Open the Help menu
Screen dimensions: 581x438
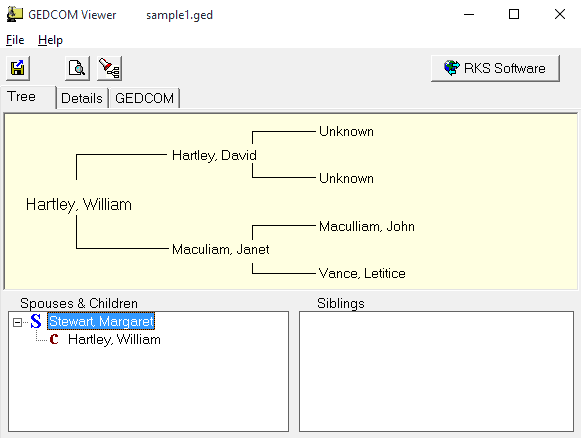click(x=50, y=40)
